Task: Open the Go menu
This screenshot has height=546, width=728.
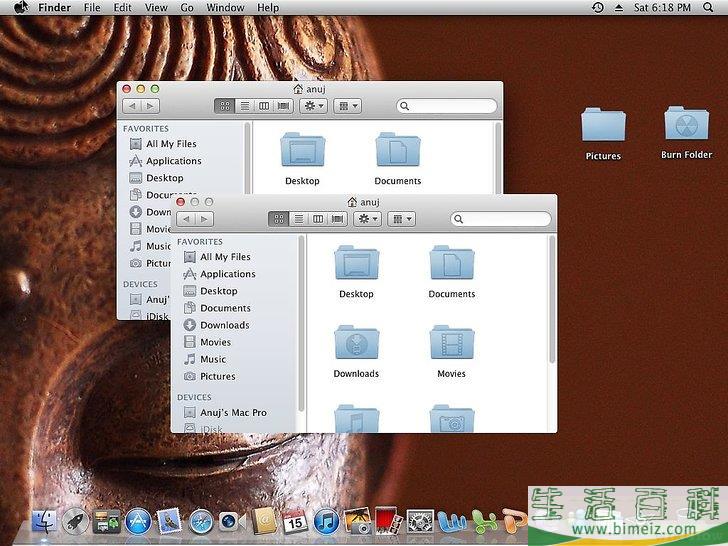Action: [x=187, y=7]
